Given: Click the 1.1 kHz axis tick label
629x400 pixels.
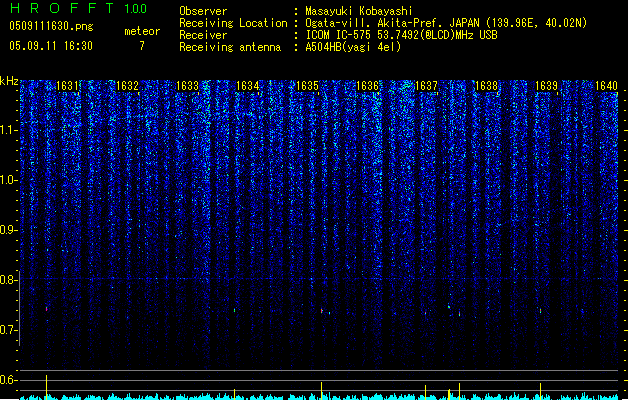Looking at the screenshot, I should 8,130.
